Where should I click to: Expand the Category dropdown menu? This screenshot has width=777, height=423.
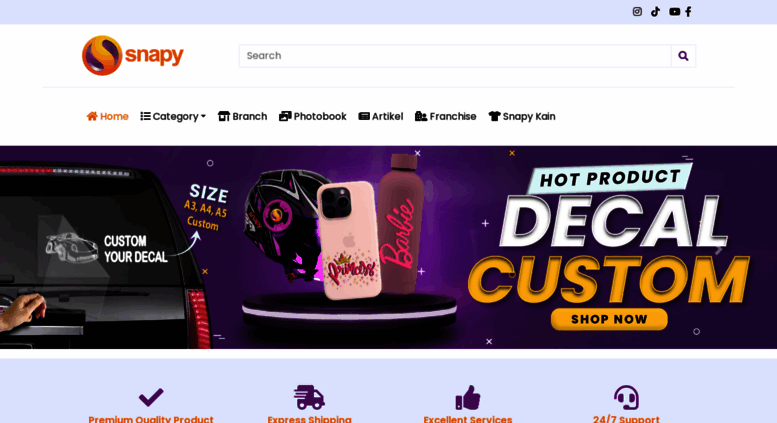click(x=173, y=116)
